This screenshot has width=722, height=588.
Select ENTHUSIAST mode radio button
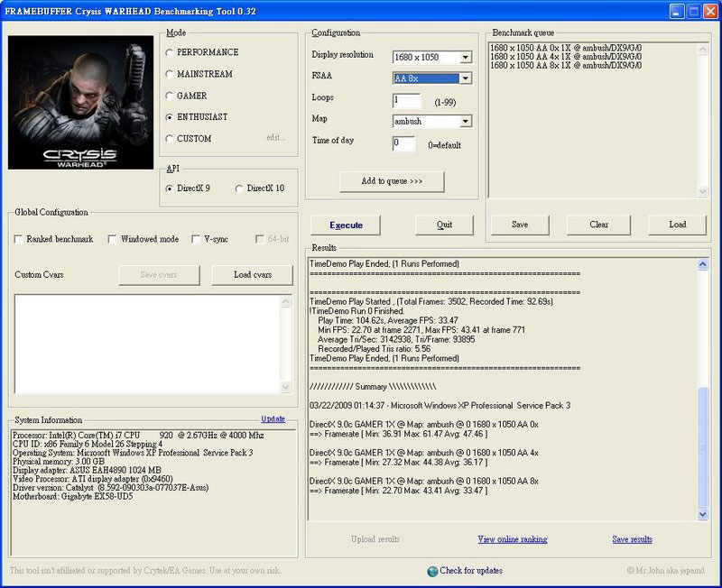tap(169, 117)
